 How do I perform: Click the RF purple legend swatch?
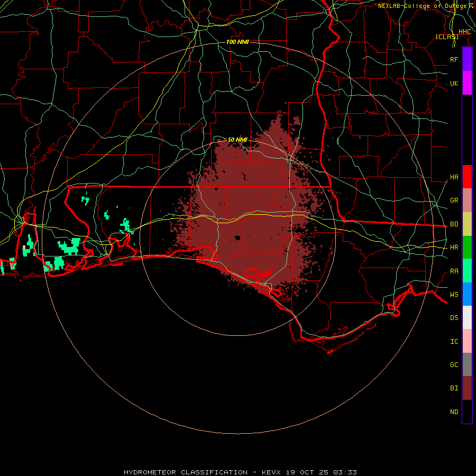467,59
